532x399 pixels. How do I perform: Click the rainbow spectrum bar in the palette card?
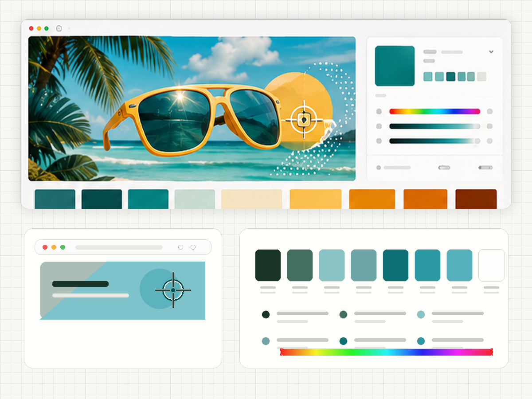387,352
